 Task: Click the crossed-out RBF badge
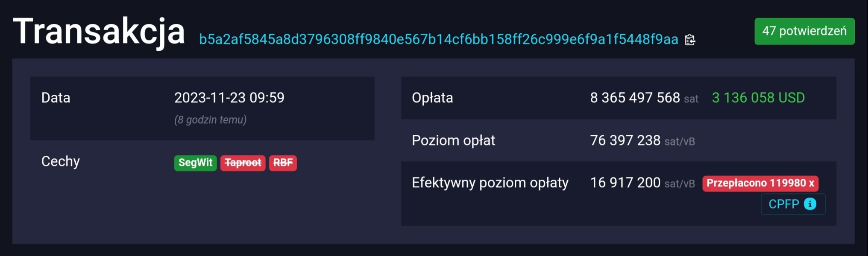click(x=283, y=163)
